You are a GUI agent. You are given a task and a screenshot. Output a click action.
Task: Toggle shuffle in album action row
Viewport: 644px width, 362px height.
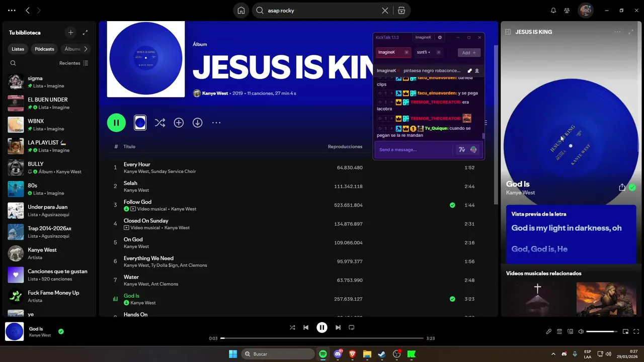pyautogui.click(x=160, y=123)
